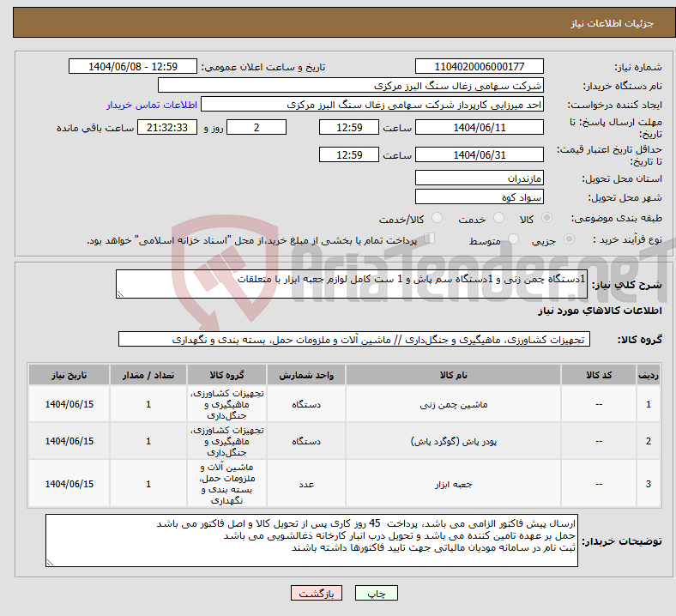Click the buyer organization name field
The image size is (676, 616).
coord(351,85)
